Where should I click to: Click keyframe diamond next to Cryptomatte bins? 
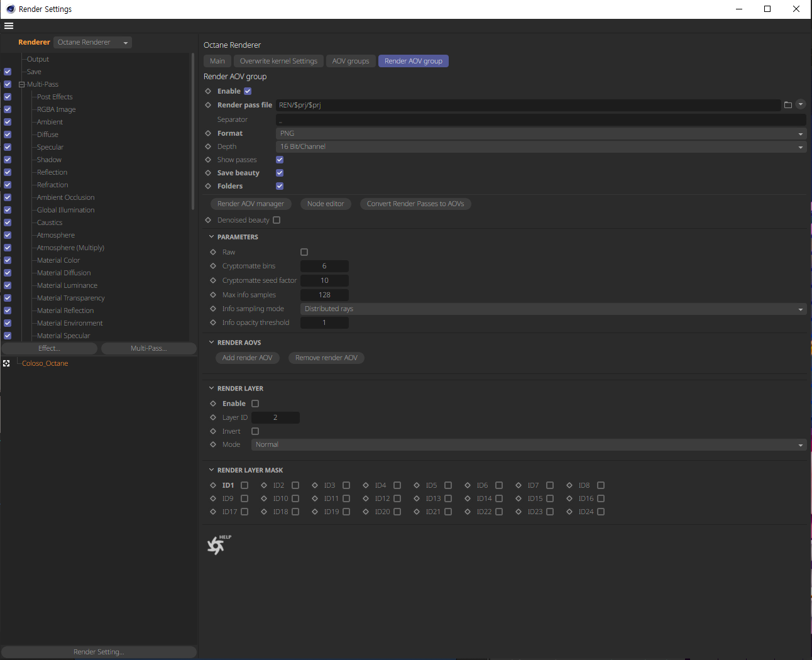[x=213, y=266]
